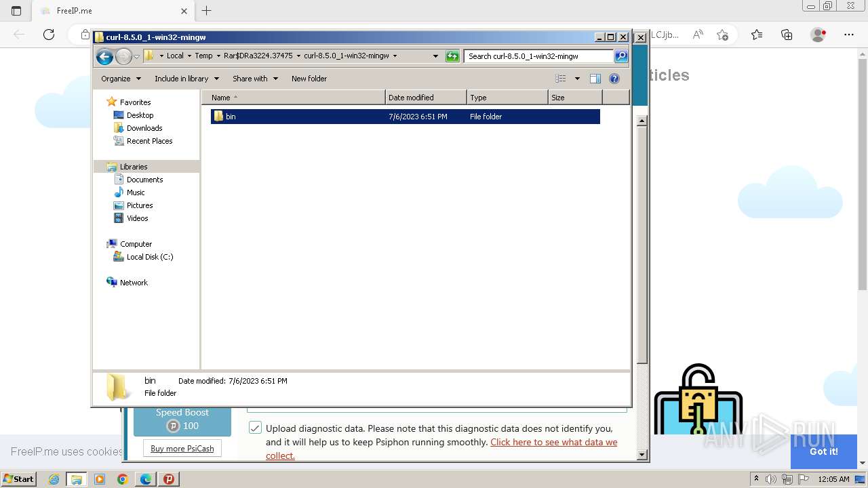Click the Local breadcrumb in address bar
868x488 pixels.
(175, 56)
